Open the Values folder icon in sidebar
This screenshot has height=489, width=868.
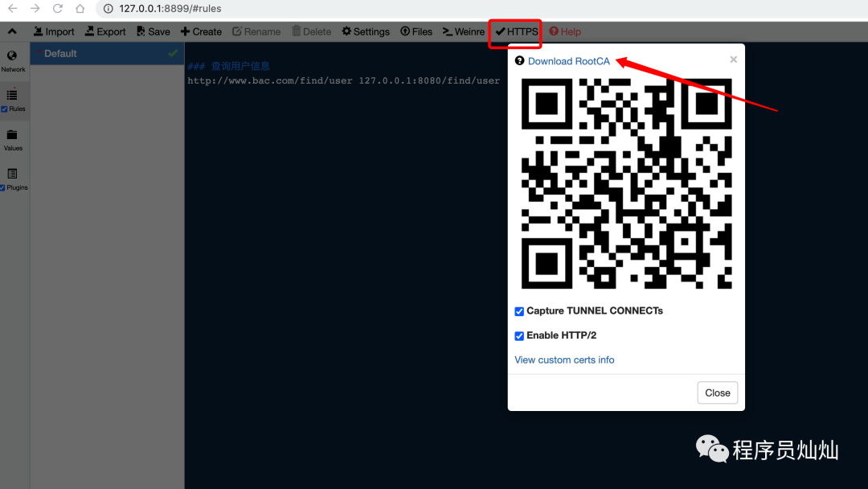(x=11, y=134)
